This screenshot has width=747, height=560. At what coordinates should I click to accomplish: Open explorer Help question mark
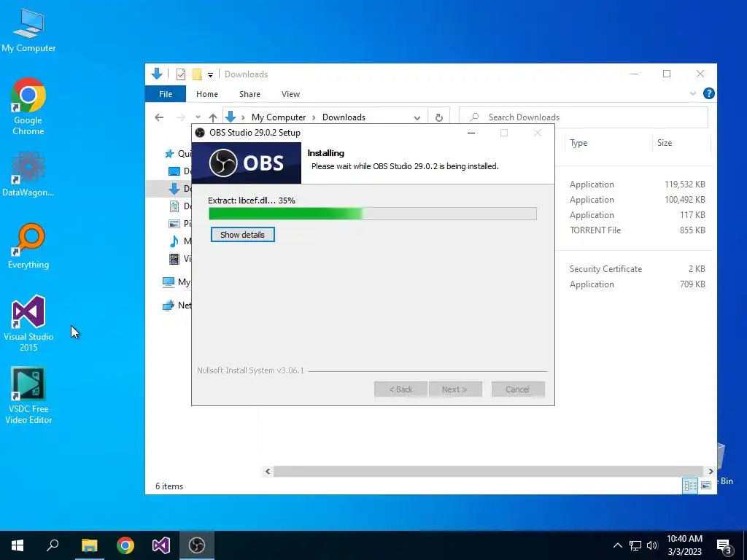[x=709, y=93]
